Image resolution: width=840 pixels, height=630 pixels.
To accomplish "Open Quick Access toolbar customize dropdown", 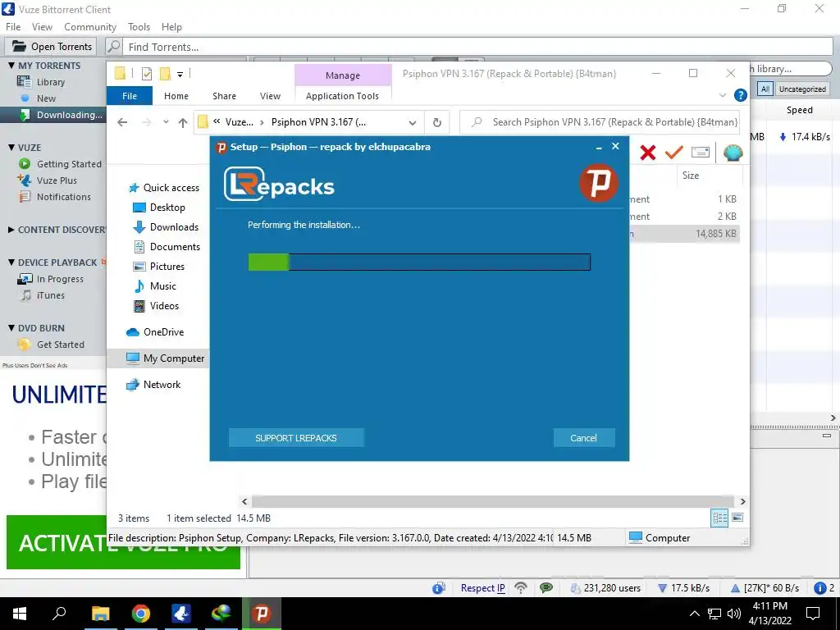I will click(x=180, y=75).
